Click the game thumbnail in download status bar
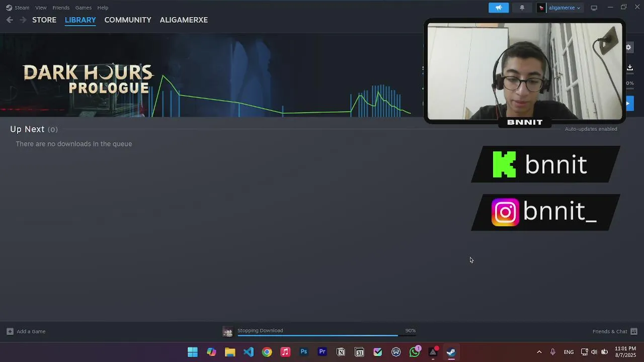The width and height of the screenshot is (644, 362). point(227,332)
